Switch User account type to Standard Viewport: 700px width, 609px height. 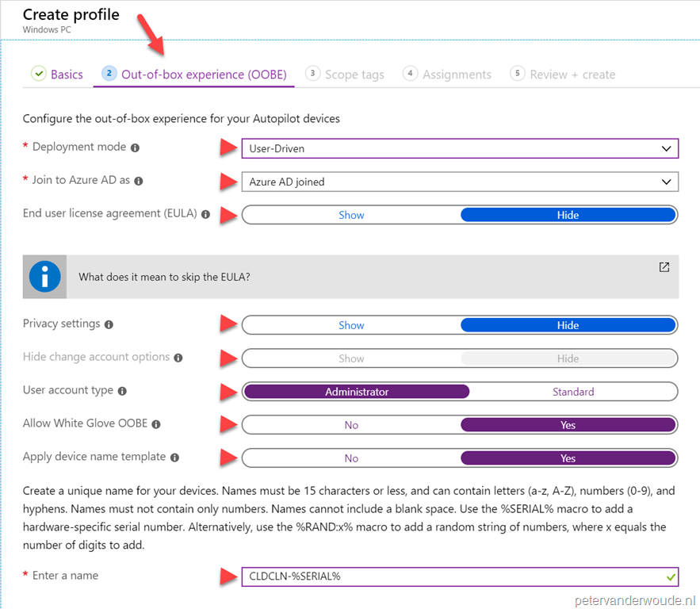point(573,391)
